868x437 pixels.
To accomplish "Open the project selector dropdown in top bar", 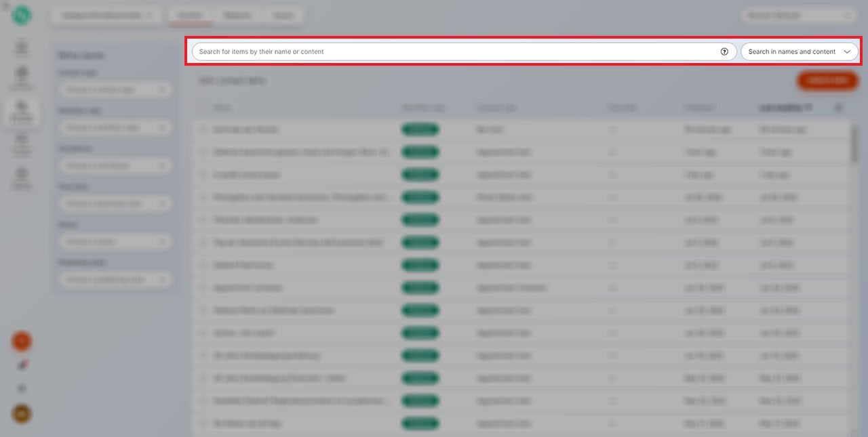I will click(x=106, y=15).
